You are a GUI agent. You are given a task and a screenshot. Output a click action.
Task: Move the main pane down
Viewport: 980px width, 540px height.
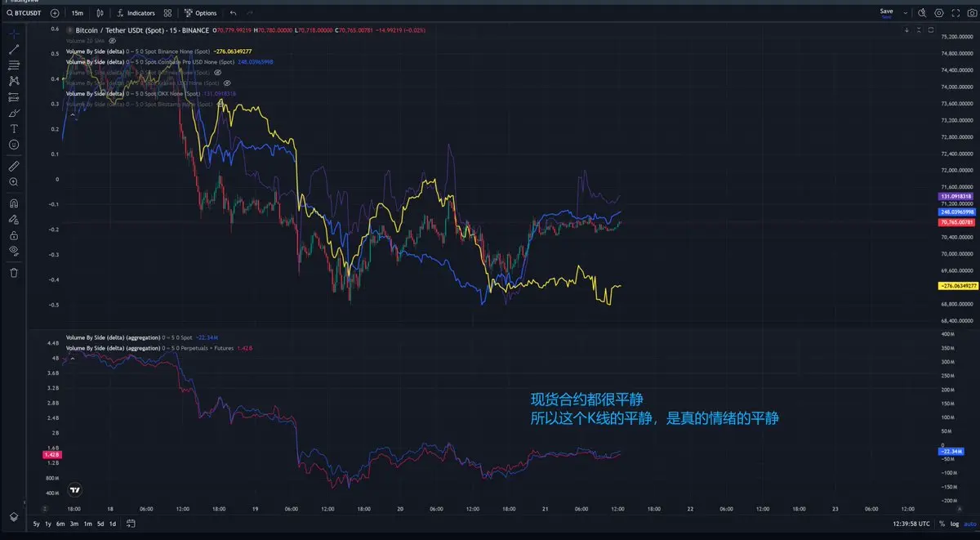pyautogui.click(x=906, y=30)
